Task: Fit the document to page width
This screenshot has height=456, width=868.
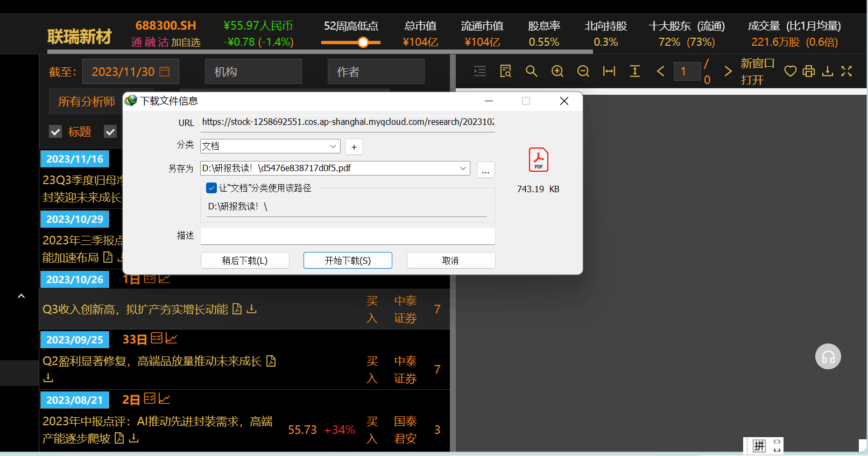Action: coord(609,71)
